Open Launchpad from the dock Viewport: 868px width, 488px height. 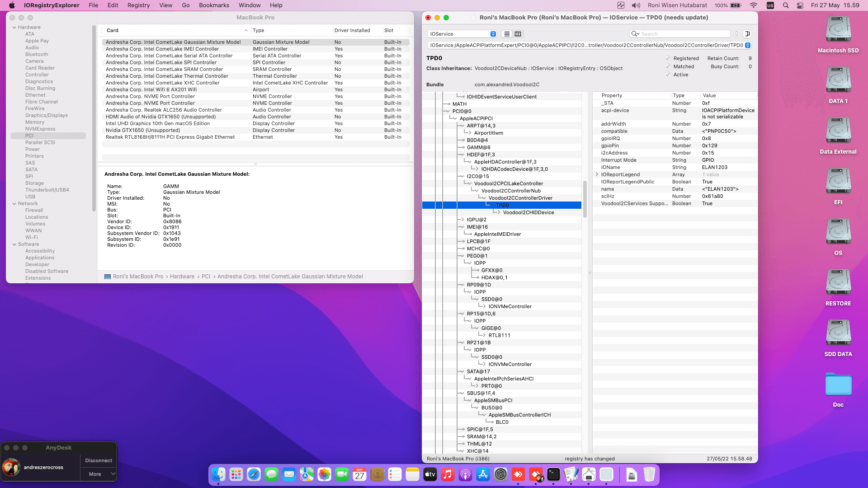[x=236, y=474]
